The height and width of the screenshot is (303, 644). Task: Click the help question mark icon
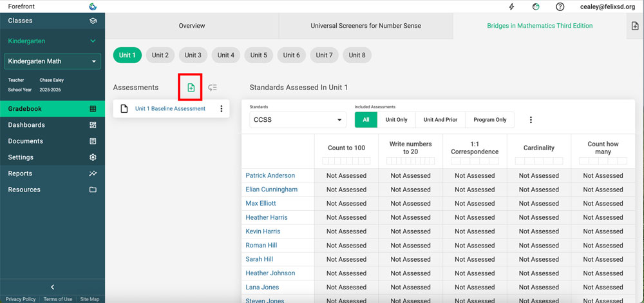pos(560,7)
